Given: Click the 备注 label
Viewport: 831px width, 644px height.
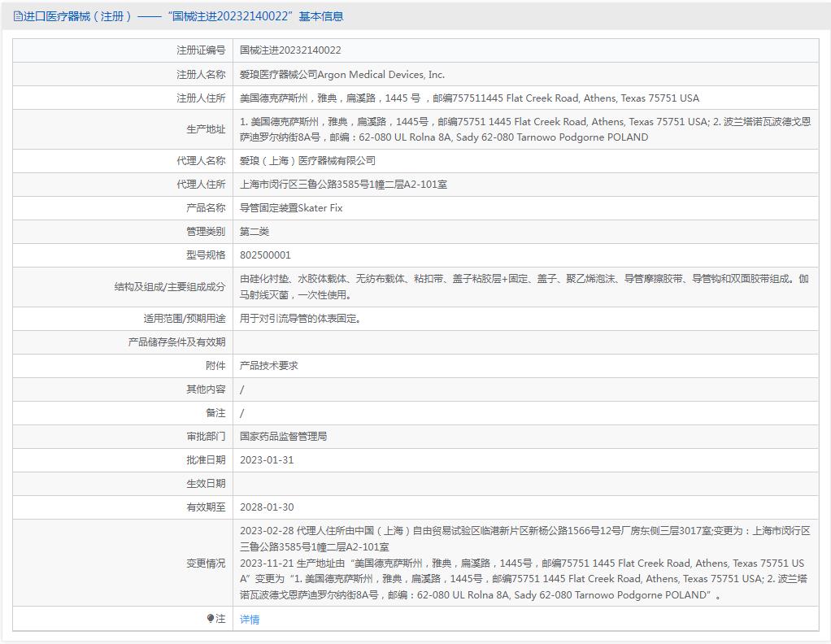Looking at the screenshot, I should click(215, 413).
